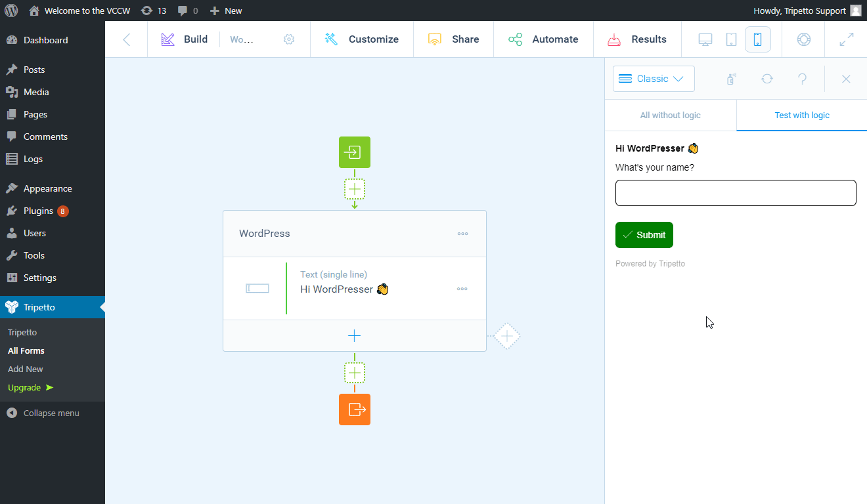Click the truncated form name Wo…
Screen dimensions: 867x504
tap(242, 39)
